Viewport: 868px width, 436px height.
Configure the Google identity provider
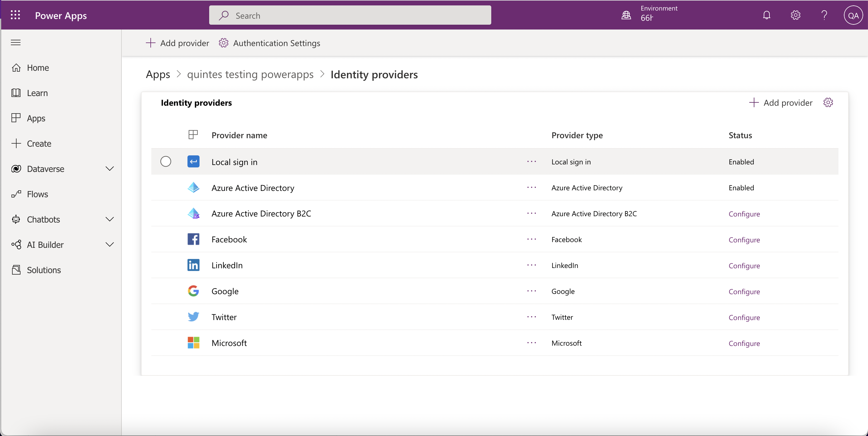pyautogui.click(x=744, y=291)
